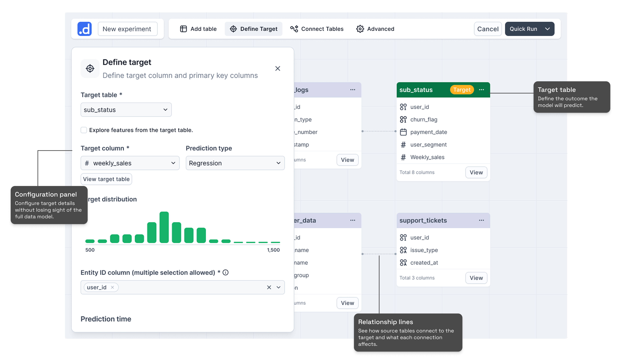The height and width of the screenshot is (364, 621).
Task: Click the Entity ID info icon
Action: [225, 272]
